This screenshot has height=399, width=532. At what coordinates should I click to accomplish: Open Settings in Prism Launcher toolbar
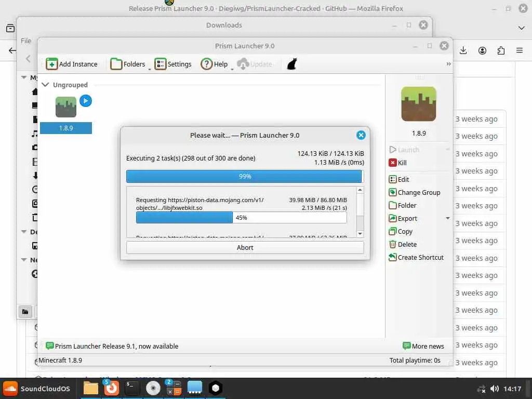173,64
